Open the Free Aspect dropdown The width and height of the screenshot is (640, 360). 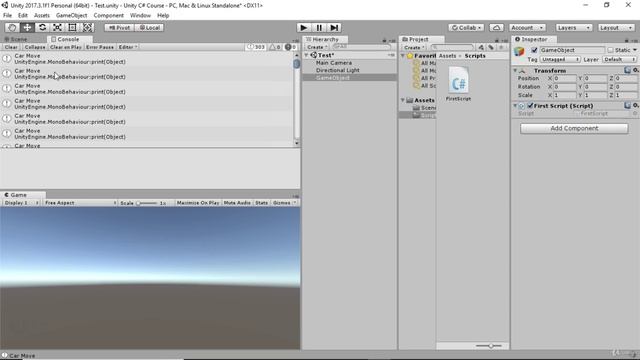pos(80,202)
